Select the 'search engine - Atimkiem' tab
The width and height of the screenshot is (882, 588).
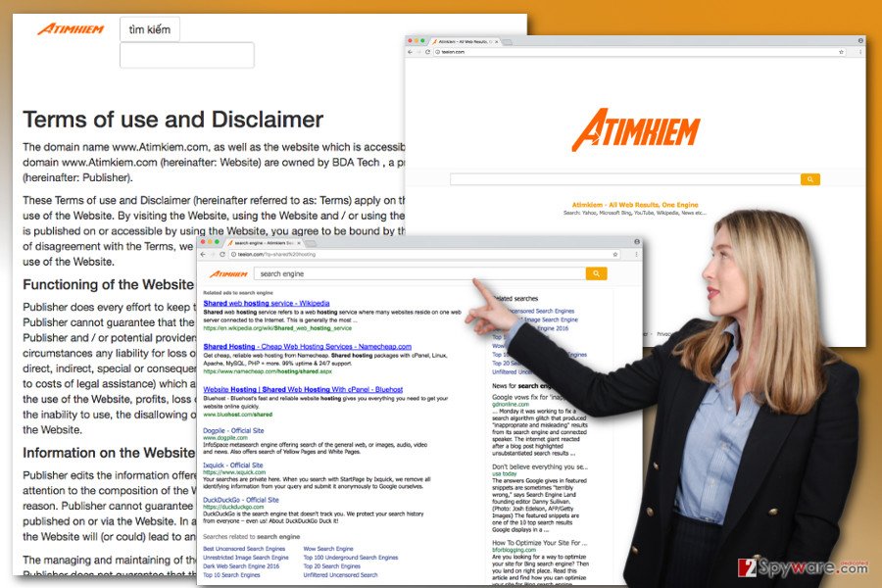264,243
